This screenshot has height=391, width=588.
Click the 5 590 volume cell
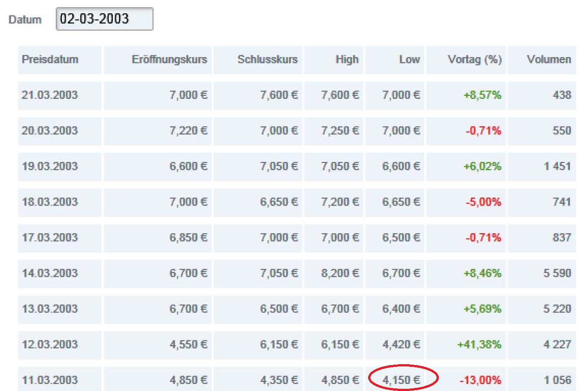tap(557, 273)
